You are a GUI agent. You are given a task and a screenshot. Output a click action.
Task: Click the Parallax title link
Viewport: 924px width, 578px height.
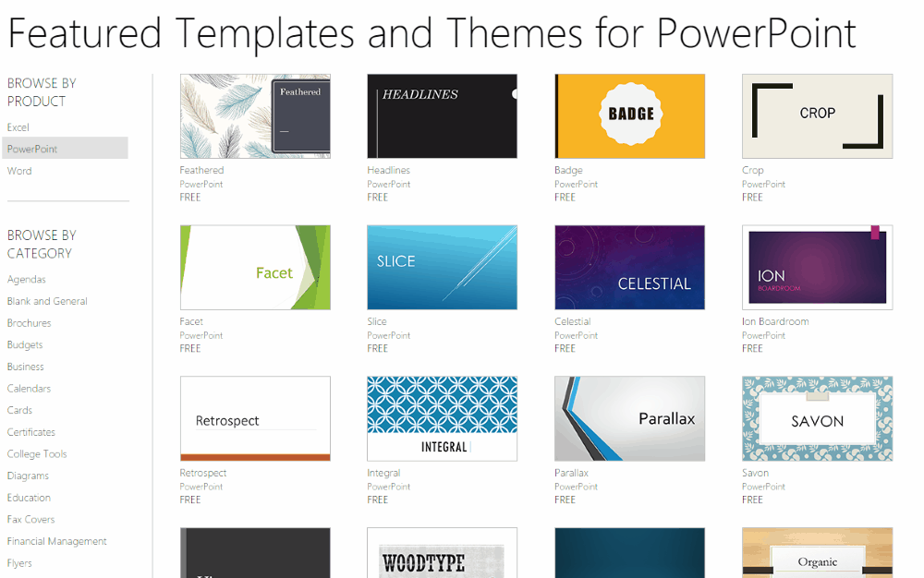pyautogui.click(x=571, y=473)
